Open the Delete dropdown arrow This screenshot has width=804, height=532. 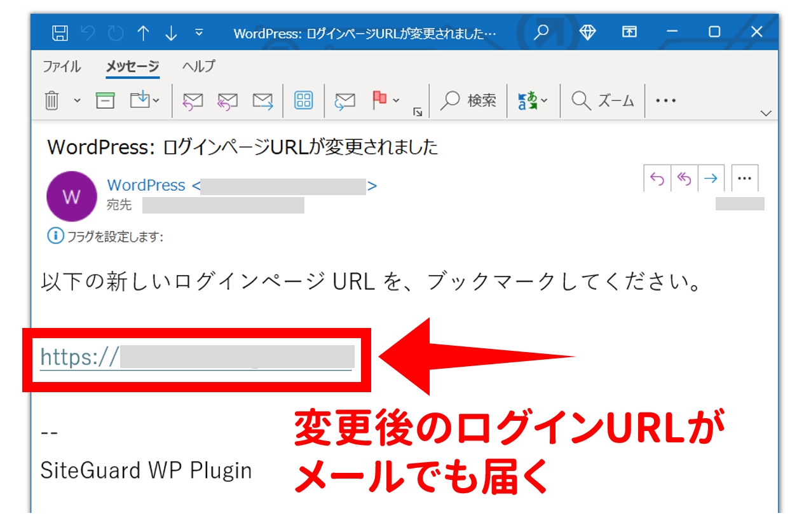[x=77, y=100]
